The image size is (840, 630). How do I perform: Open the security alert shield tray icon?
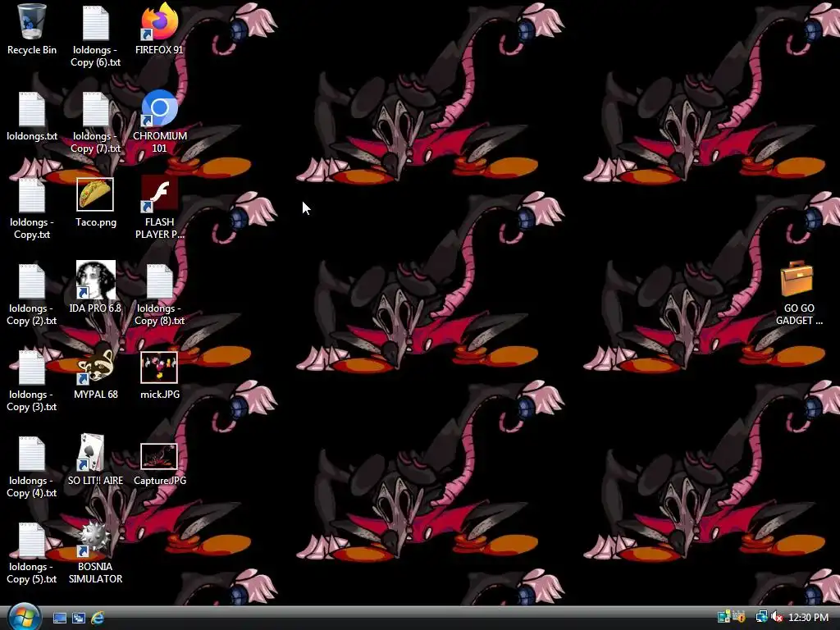click(x=739, y=617)
